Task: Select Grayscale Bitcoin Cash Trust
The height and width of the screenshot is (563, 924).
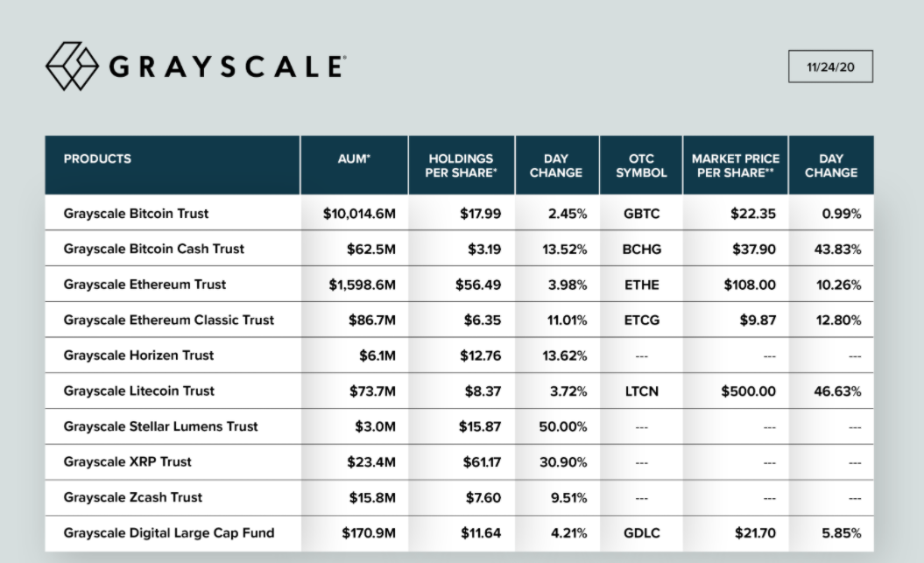Action: (x=154, y=249)
